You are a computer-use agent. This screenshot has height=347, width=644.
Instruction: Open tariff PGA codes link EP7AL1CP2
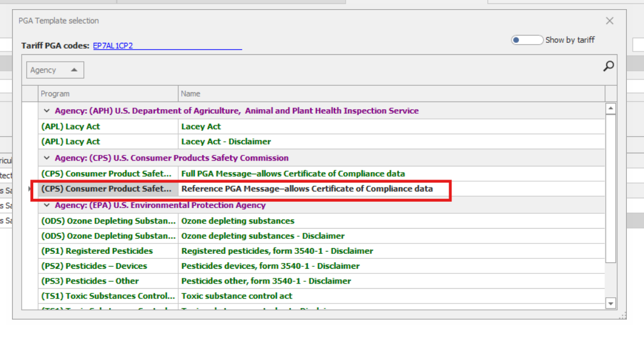tap(113, 46)
